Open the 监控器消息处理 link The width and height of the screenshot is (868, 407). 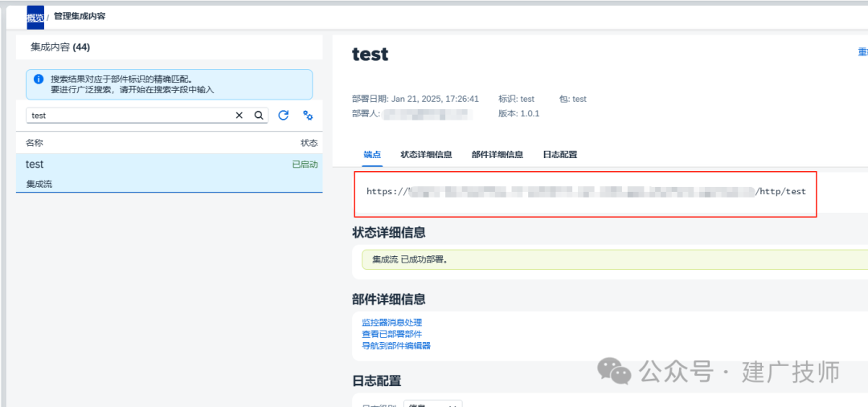coord(392,323)
